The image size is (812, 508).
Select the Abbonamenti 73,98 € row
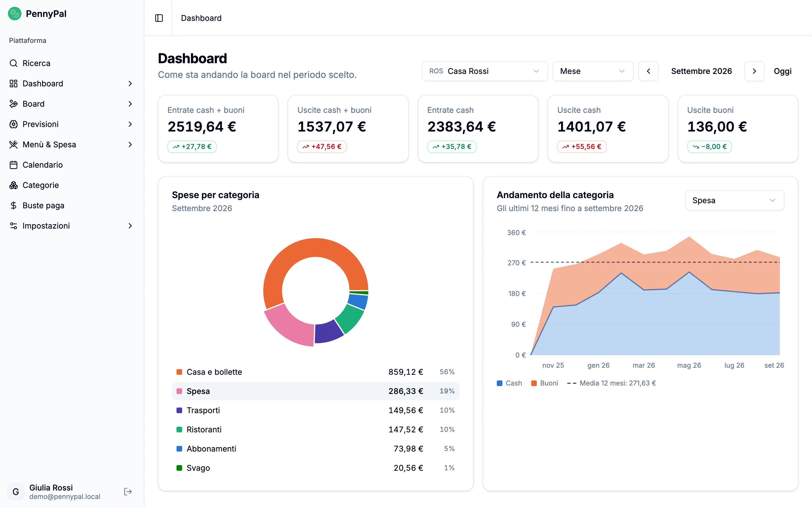(315, 448)
